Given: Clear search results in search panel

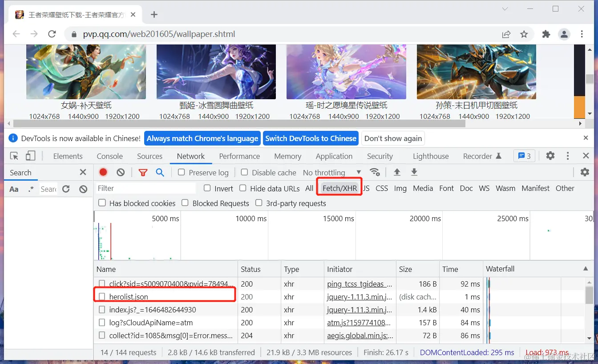Looking at the screenshot, I should click(x=83, y=189).
